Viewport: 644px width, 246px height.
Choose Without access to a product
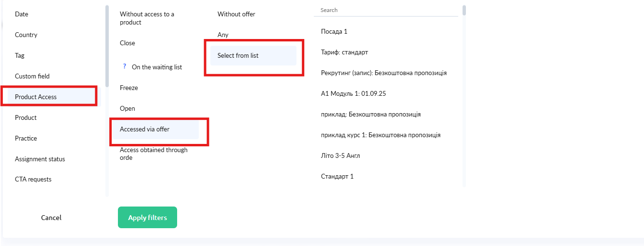[x=147, y=18]
